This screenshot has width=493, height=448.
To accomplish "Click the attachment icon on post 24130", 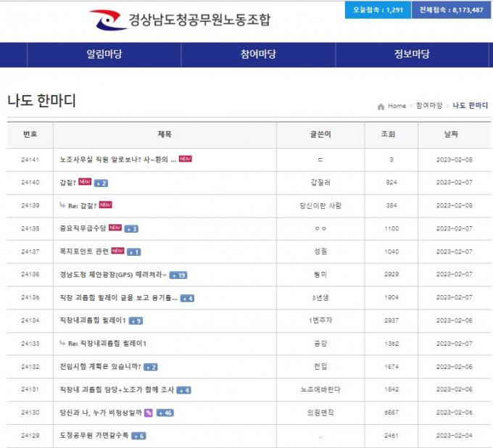I will [148, 413].
